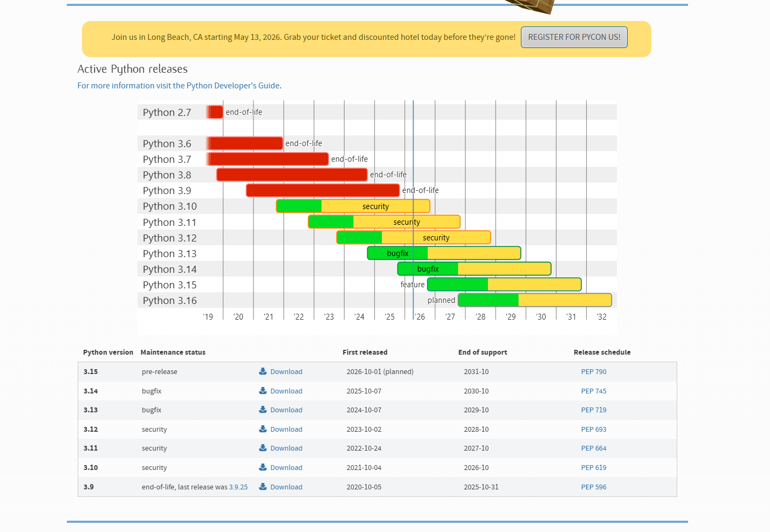Open the Download link for Python 3.11

[286, 448]
